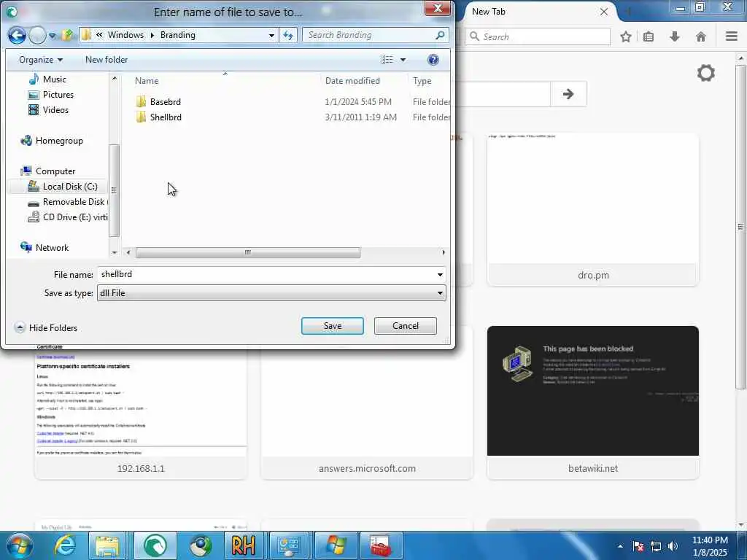This screenshot has height=560, width=747.
Task: Click the Save button
Action: 333,326
